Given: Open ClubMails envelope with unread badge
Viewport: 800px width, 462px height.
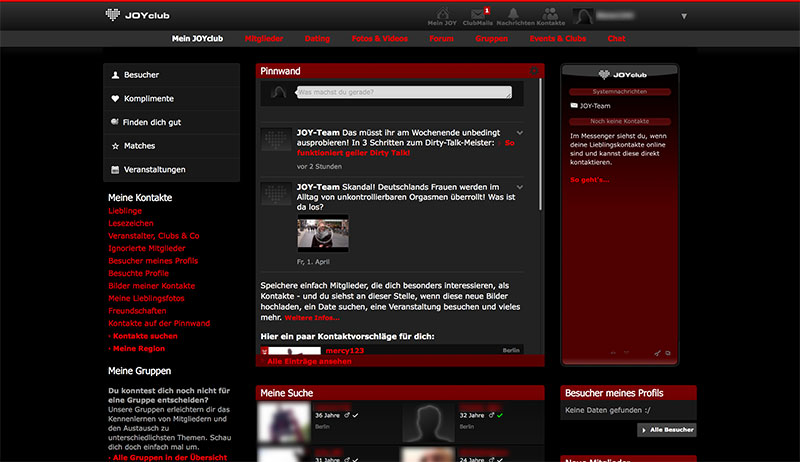Looking at the screenshot, I should [476, 15].
